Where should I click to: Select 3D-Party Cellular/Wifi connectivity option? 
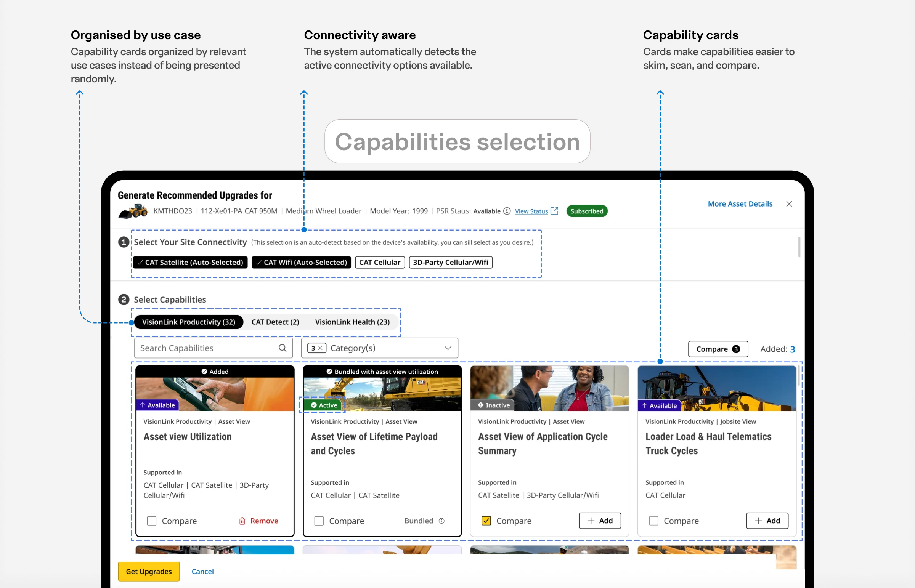(451, 262)
